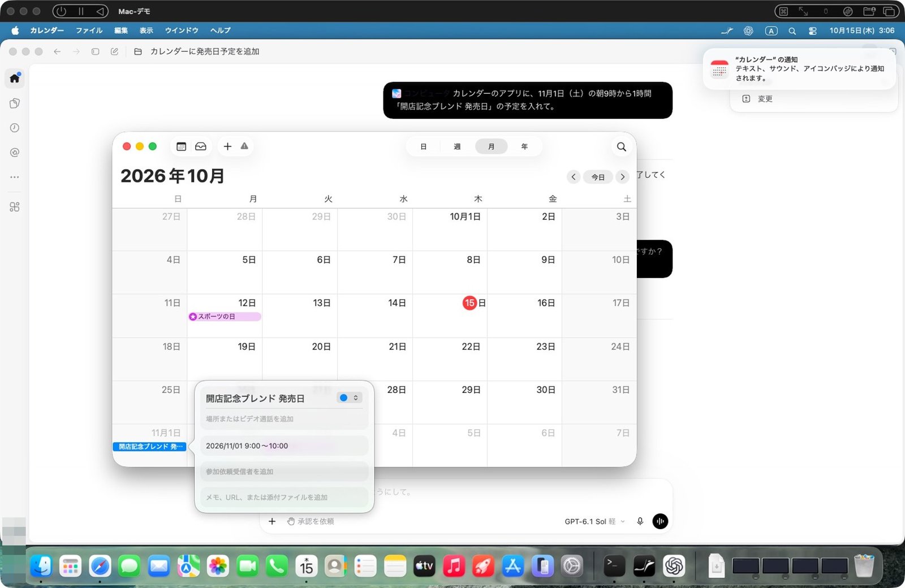Go to previous month with left chevron

(574, 177)
